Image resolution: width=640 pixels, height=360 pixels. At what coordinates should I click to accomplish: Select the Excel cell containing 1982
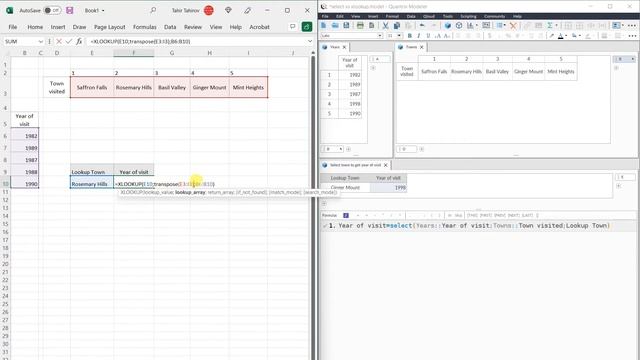[25, 136]
